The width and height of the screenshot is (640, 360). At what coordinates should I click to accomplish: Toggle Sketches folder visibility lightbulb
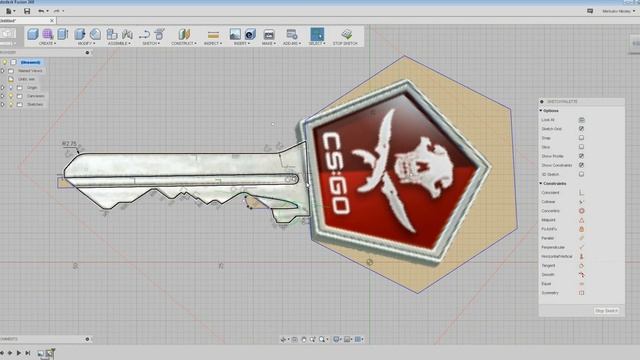[11, 104]
